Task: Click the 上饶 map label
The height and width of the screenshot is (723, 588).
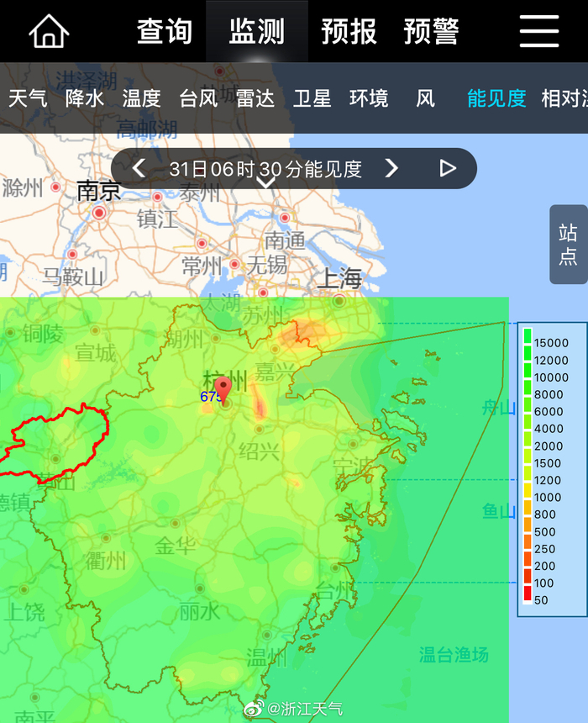Action: pos(24,612)
